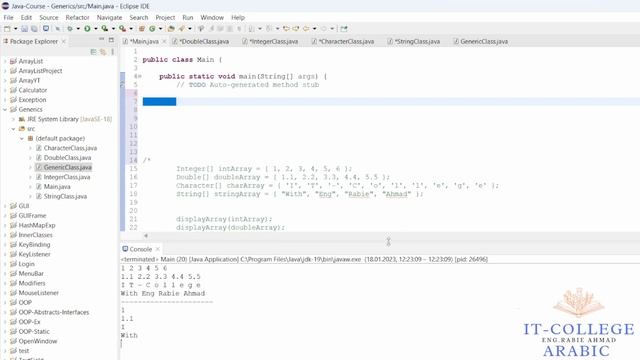Open the Debug configurations dropdown arrow

click(78, 29)
